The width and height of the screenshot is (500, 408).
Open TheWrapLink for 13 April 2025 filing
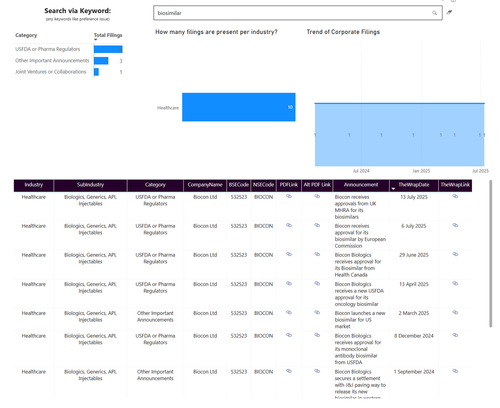pos(455,284)
